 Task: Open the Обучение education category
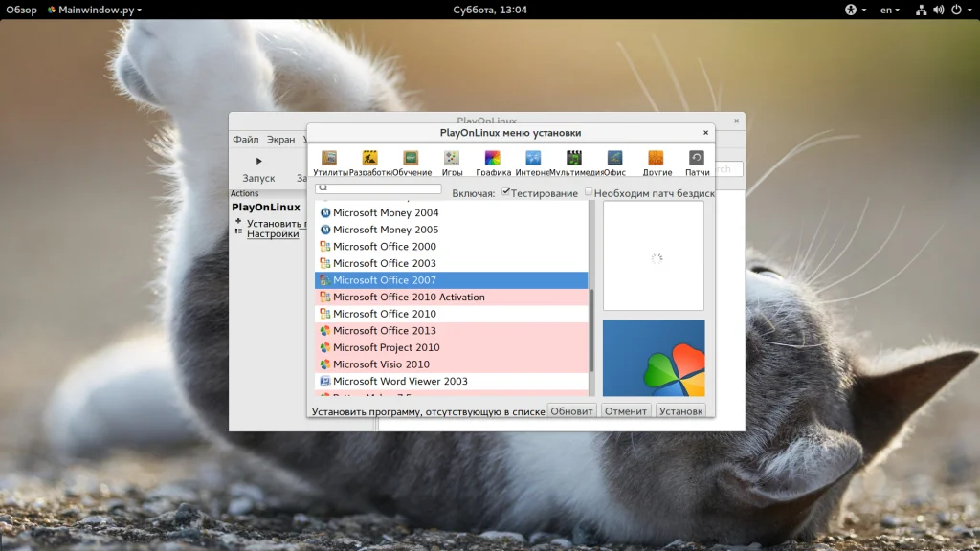[411, 159]
